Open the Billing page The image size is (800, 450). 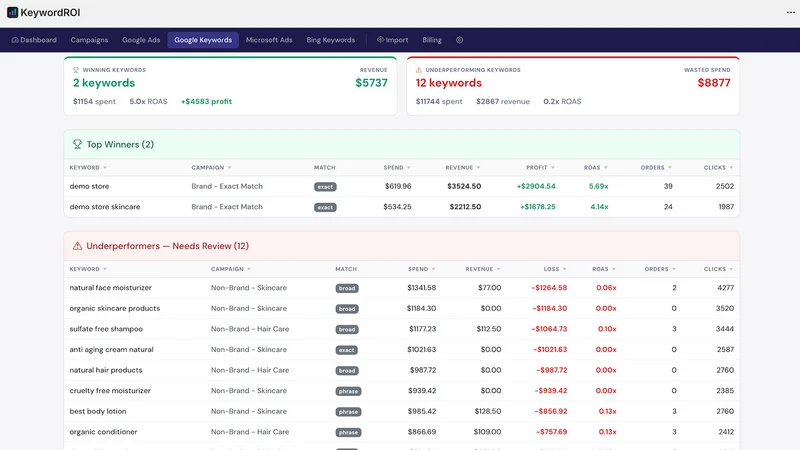coord(432,40)
